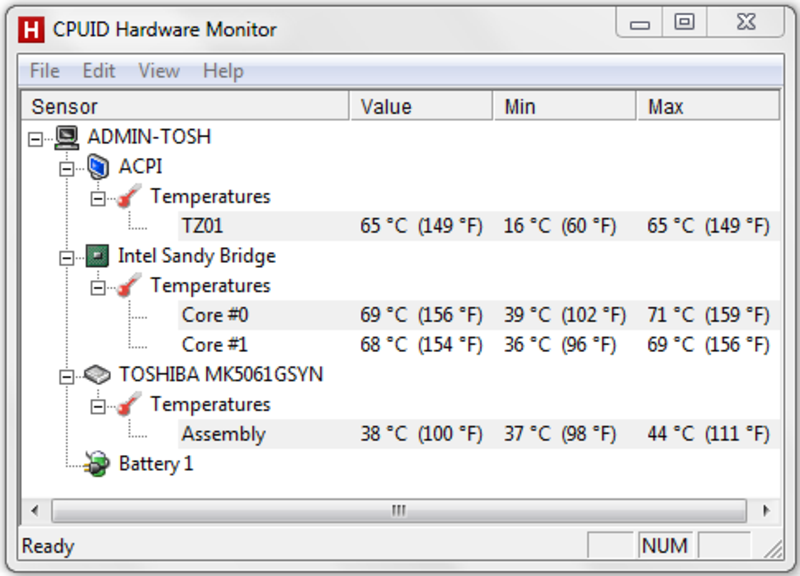Select the Intel Sandy Bridge chip icon
800x576 pixels.
(x=97, y=256)
